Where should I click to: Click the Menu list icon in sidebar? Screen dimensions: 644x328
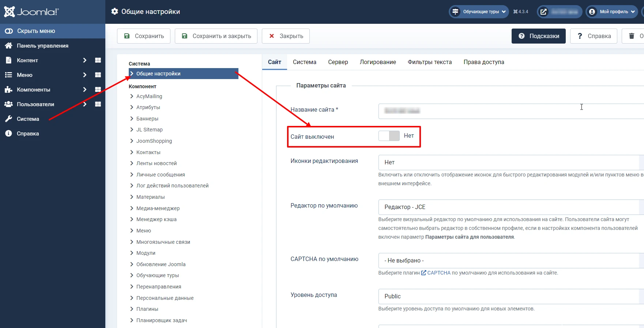8,75
